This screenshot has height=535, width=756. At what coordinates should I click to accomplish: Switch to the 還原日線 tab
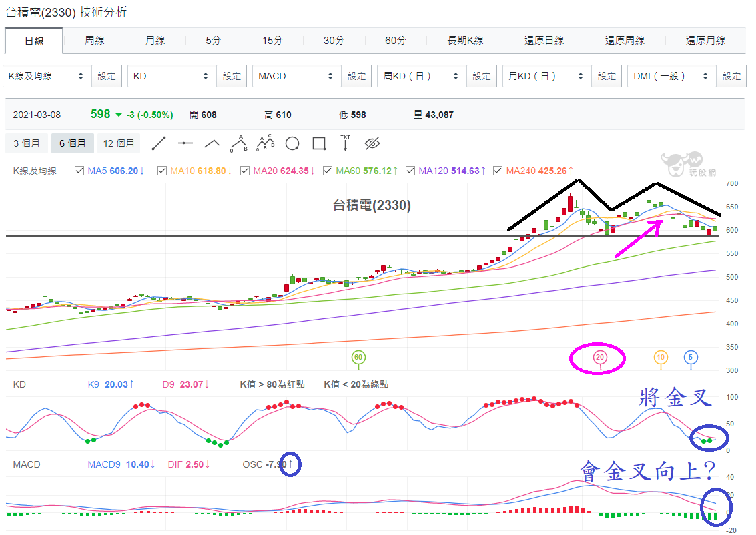point(544,41)
